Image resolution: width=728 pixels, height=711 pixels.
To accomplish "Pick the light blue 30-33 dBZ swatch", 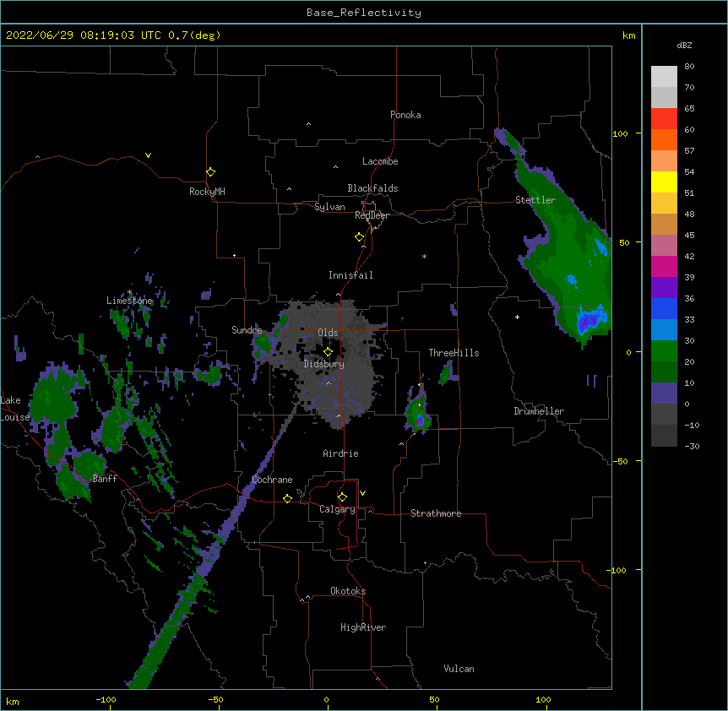I will (x=664, y=329).
